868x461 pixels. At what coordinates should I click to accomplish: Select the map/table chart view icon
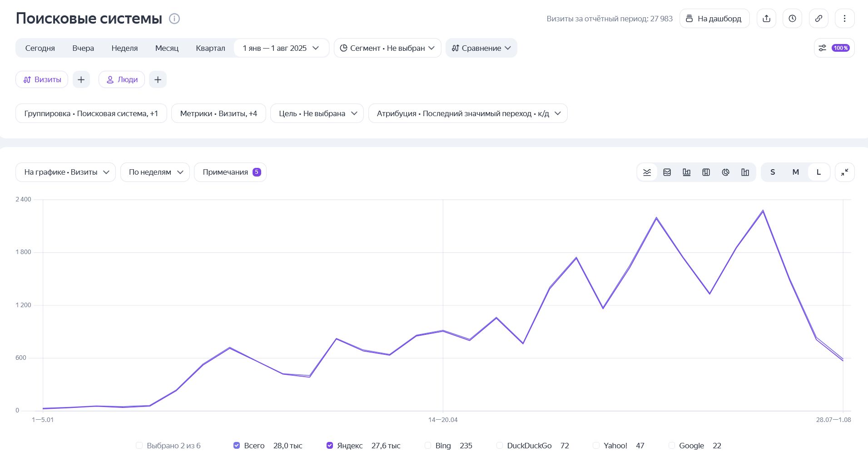[x=706, y=172]
